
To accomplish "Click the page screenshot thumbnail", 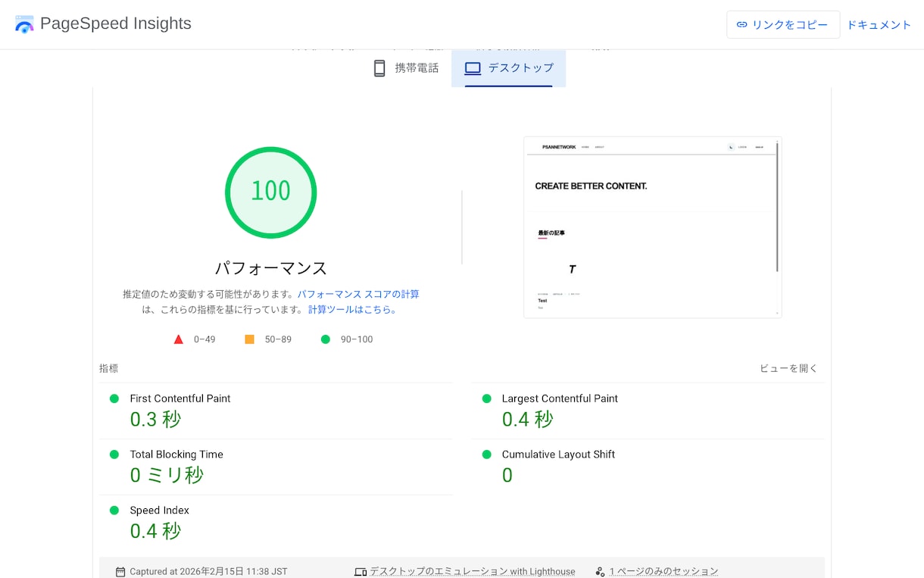I will 652,227.
